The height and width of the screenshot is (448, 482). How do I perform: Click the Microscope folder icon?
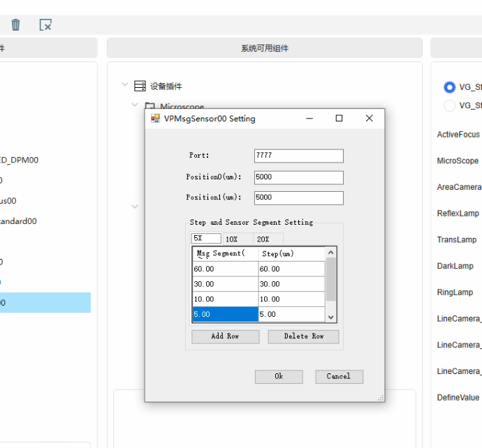(149, 107)
